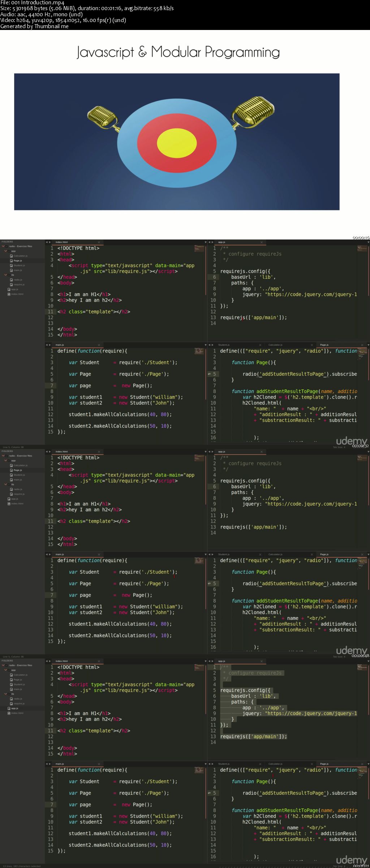Select index.html tab in 00:00:32 frame
Image resolution: width=370 pixels, height=868 pixels.
pos(78,242)
